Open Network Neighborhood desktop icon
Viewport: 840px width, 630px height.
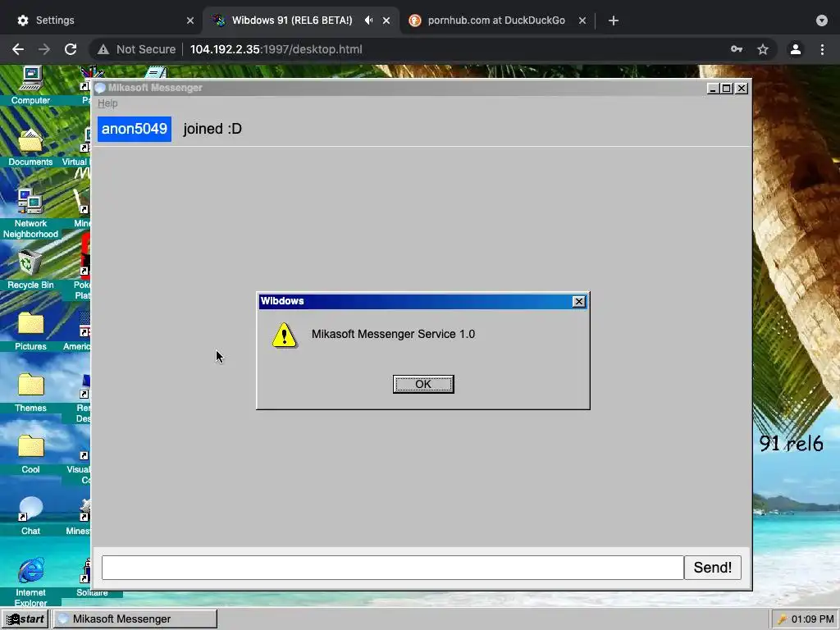(x=30, y=213)
